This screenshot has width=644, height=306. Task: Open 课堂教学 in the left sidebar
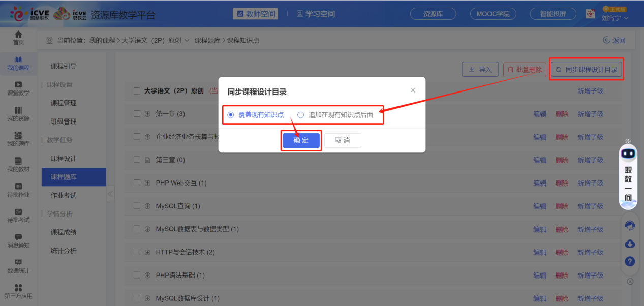18,89
